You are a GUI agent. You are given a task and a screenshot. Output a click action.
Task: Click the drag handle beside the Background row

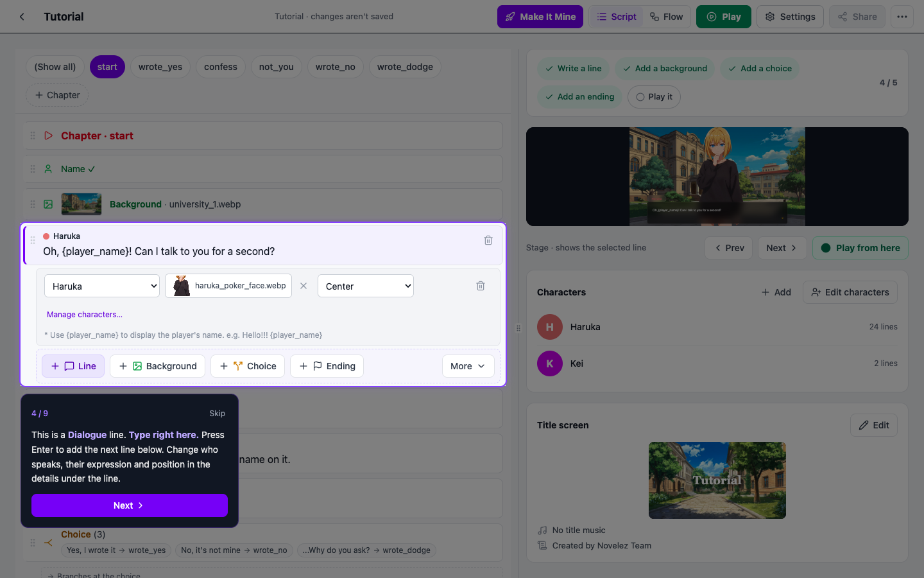[x=33, y=204]
